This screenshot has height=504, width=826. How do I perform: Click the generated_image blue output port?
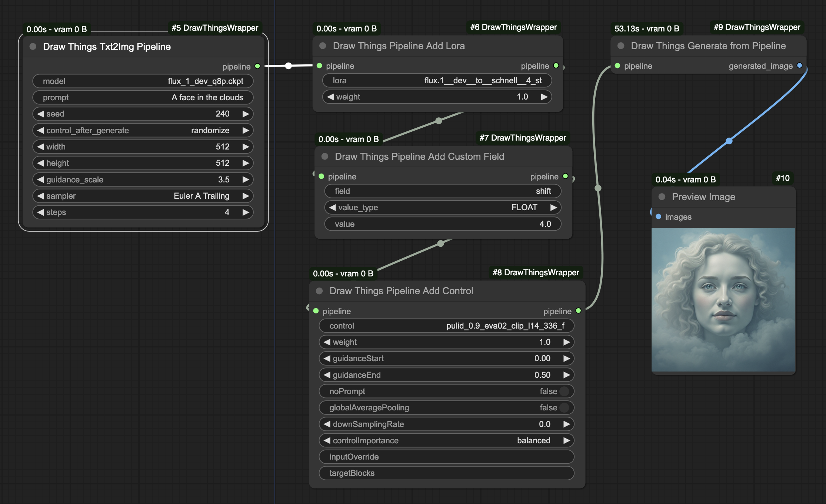click(799, 66)
